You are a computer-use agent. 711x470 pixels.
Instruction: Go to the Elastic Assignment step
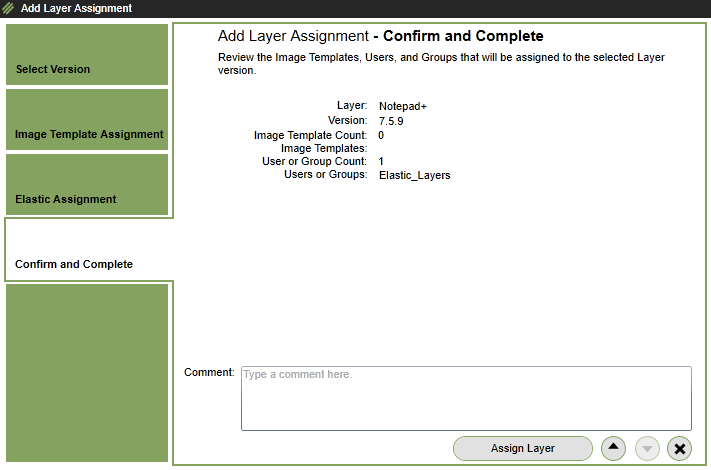(86, 185)
